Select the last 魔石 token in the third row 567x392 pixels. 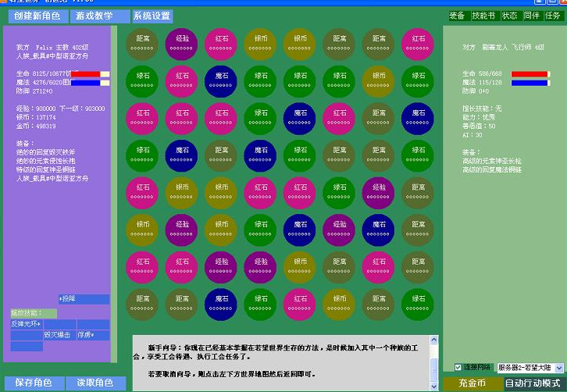pyautogui.click(x=417, y=119)
